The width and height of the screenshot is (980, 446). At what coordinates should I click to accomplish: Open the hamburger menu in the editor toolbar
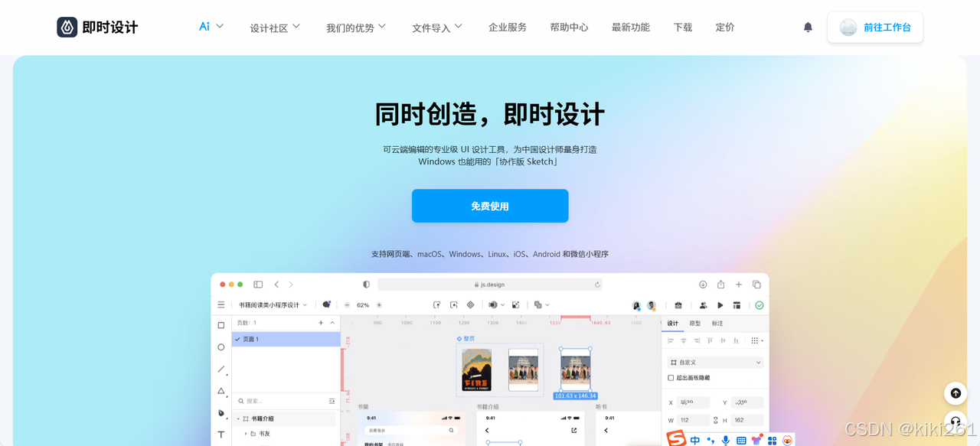pyautogui.click(x=221, y=304)
